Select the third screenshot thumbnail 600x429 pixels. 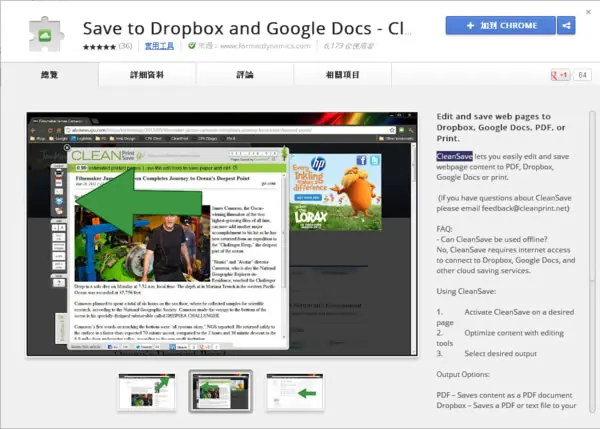click(x=295, y=392)
